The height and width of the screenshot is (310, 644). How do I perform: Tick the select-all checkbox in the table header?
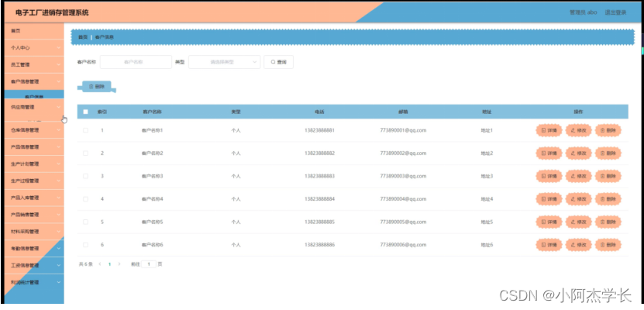pos(85,112)
